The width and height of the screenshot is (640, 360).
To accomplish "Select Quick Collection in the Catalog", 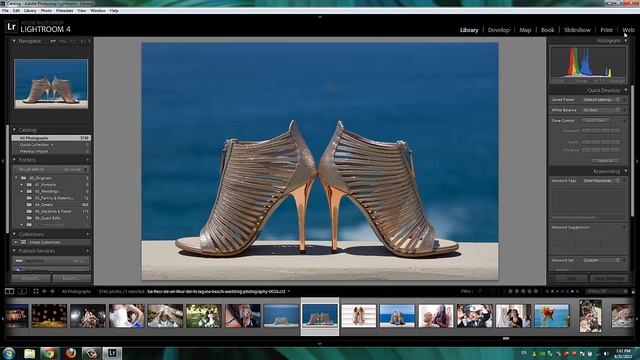I will click(51, 144).
